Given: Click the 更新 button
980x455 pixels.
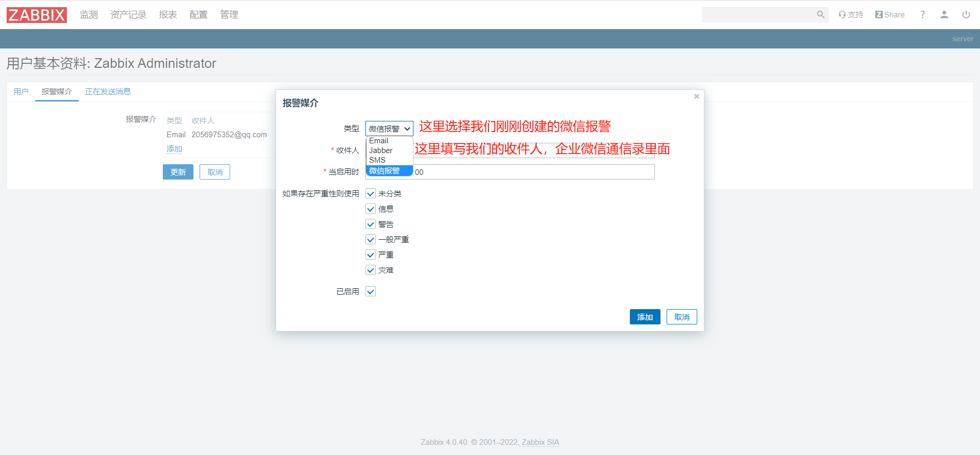Looking at the screenshot, I should [178, 172].
